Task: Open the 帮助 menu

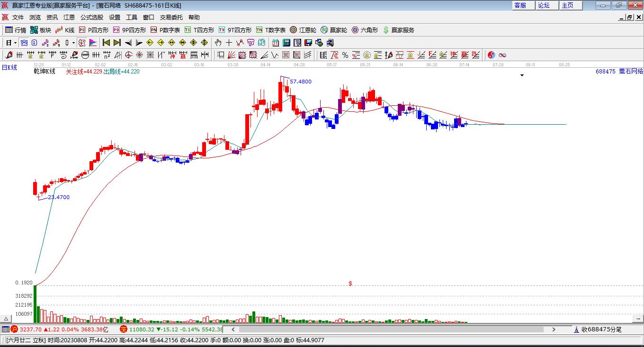Action: [194, 18]
